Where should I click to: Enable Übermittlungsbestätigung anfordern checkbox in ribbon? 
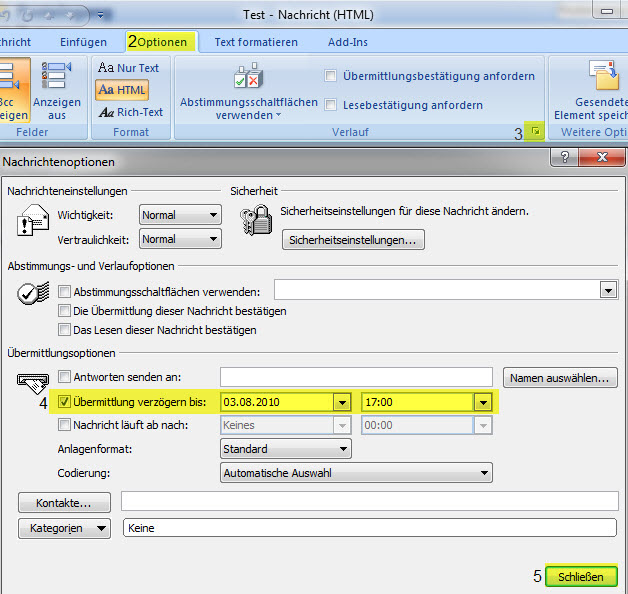[x=331, y=76]
